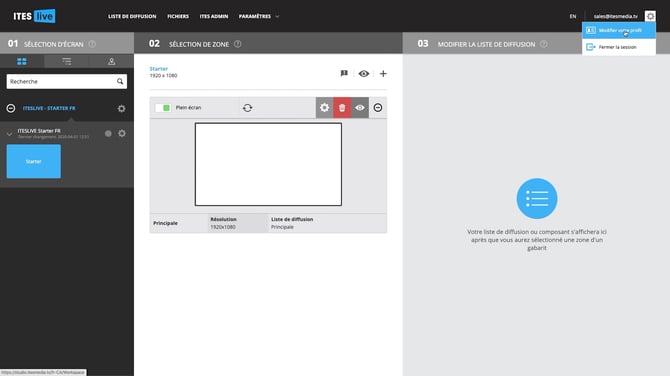Select Fermer la session
Screen dimensions: 670x376
tap(619, 47)
